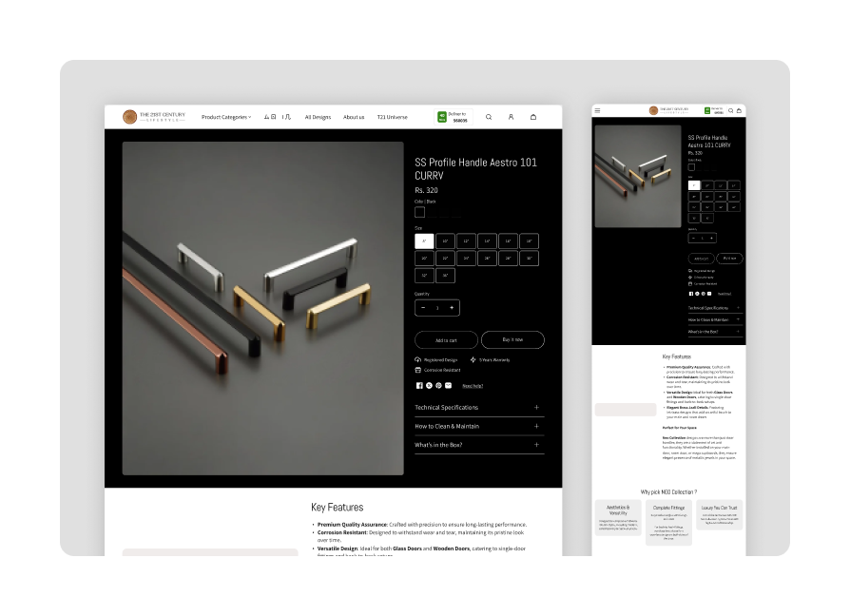Share product via email envelope icon
Viewport: 850px width, 616px height.
[x=449, y=386]
